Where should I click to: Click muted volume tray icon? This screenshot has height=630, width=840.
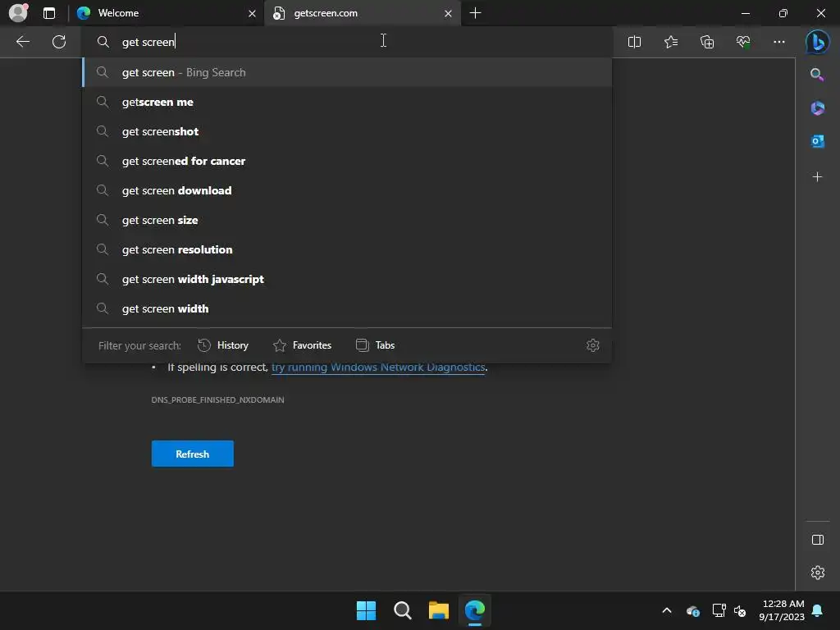tap(741, 610)
